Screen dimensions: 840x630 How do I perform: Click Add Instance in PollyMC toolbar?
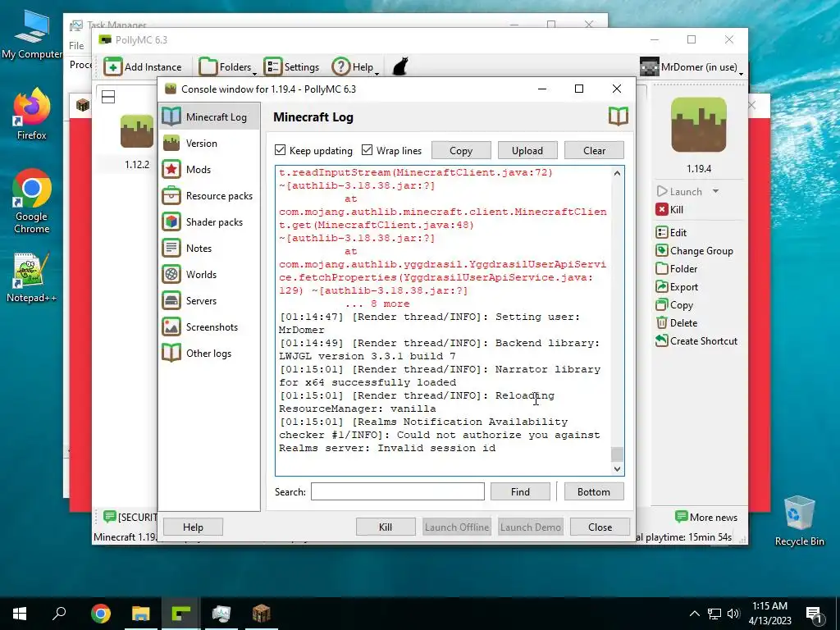pyautogui.click(x=143, y=67)
